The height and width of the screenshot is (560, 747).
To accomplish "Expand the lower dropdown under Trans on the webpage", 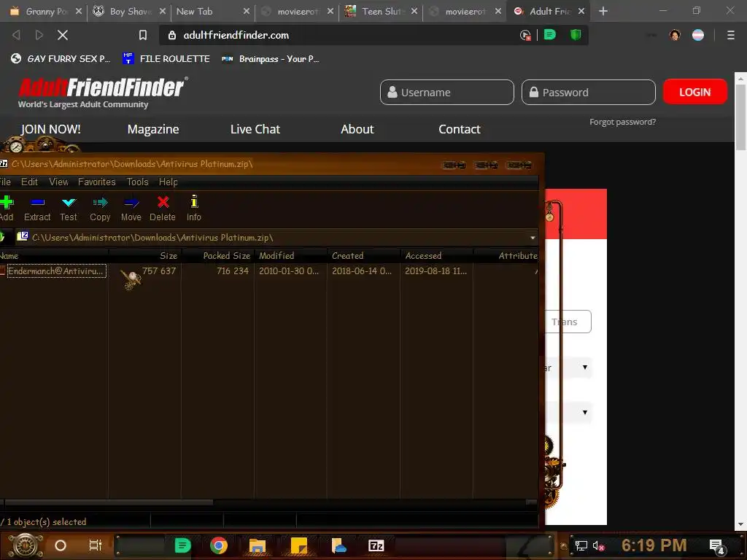I will (x=568, y=413).
